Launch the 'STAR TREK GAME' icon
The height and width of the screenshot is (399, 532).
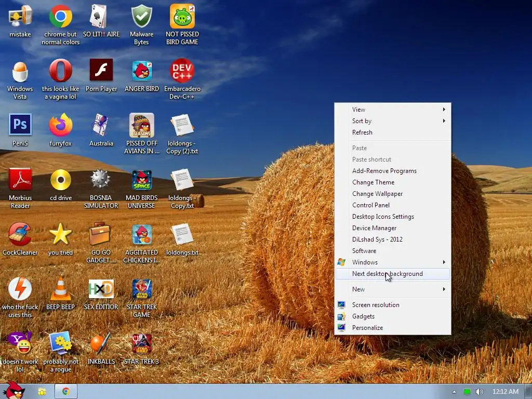(x=141, y=289)
